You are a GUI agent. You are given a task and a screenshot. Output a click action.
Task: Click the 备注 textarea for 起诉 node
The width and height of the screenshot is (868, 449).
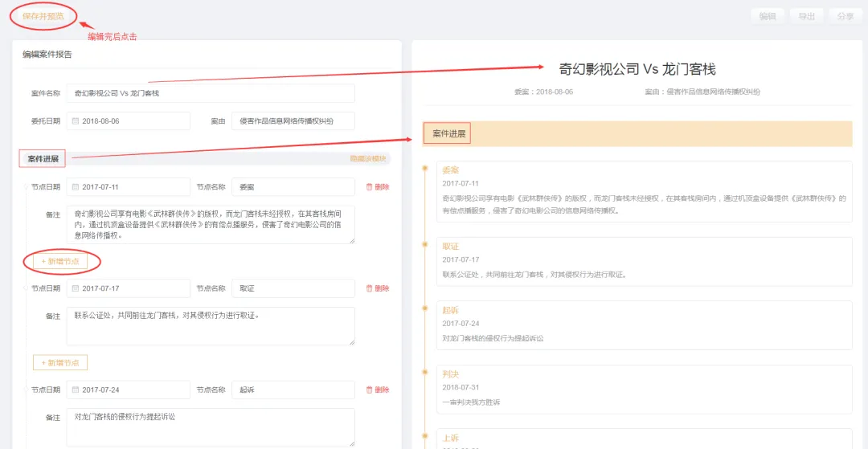(211, 427)
